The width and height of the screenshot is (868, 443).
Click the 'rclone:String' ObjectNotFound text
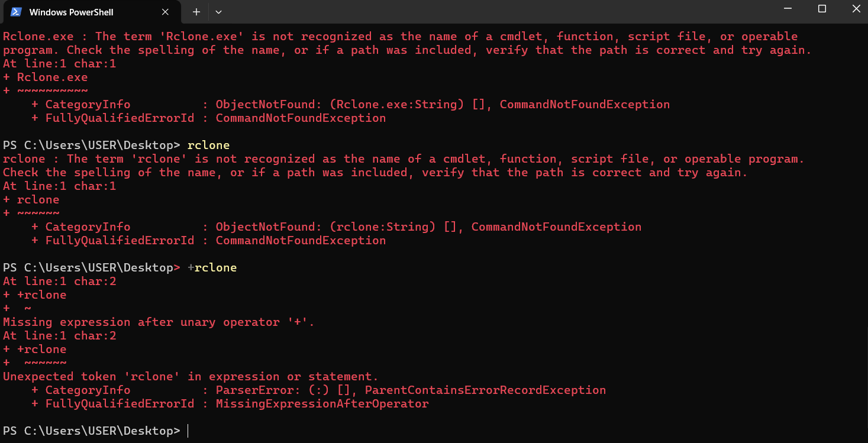pyautogui.click(x=383, y=227)
